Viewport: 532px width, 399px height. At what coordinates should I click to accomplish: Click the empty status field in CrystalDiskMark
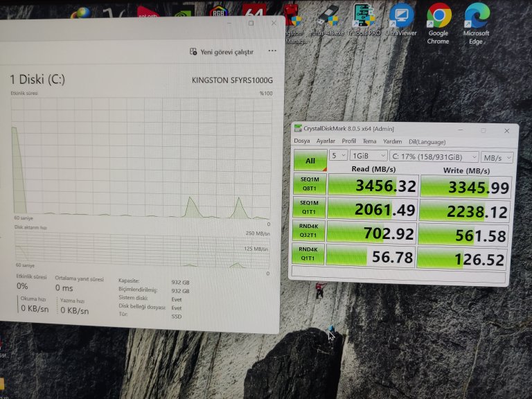398,274
